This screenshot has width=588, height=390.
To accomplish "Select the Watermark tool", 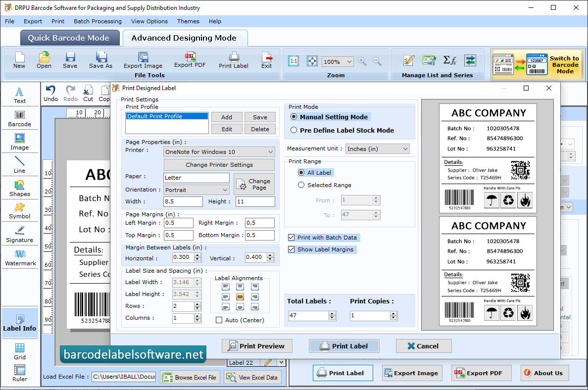I will [20, 258].
